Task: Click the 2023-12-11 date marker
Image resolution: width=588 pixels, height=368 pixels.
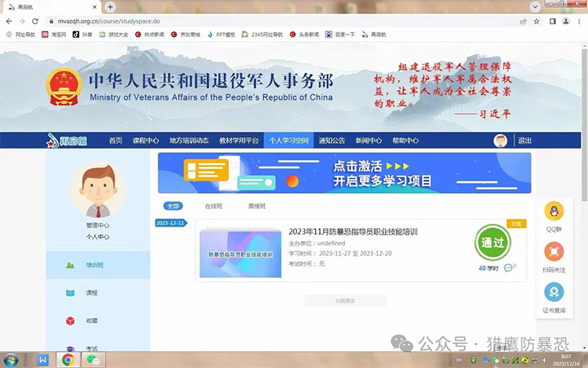Action: 171,223
